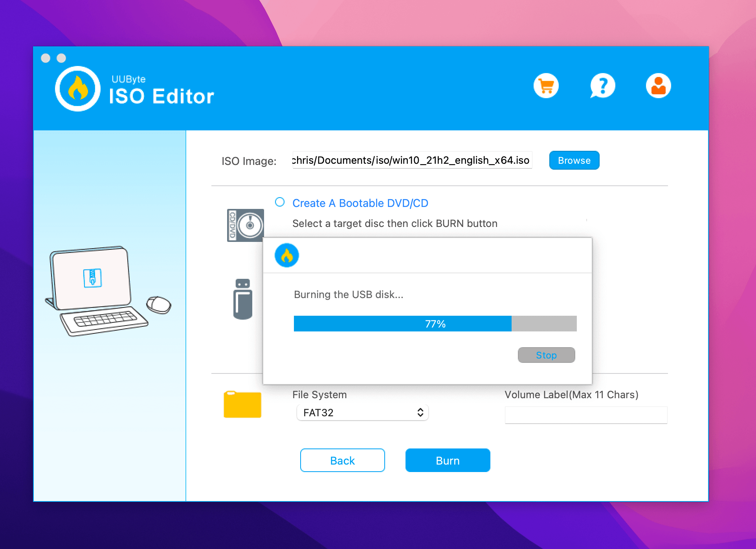Click the burning flame progress icon

(286, 254)
